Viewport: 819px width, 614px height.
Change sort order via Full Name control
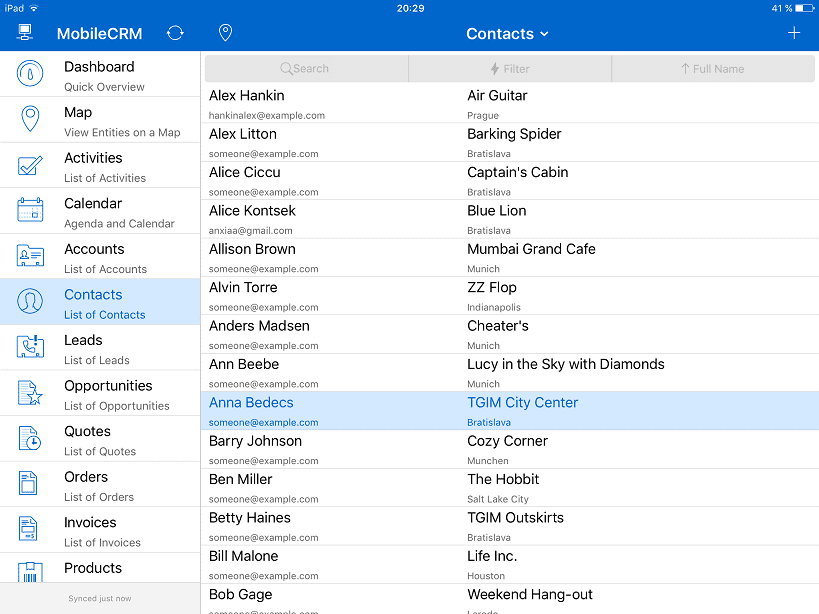coord(713,68)
